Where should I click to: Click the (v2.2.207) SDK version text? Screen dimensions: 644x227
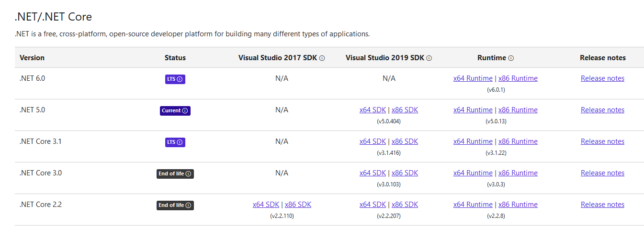[389, 216]
